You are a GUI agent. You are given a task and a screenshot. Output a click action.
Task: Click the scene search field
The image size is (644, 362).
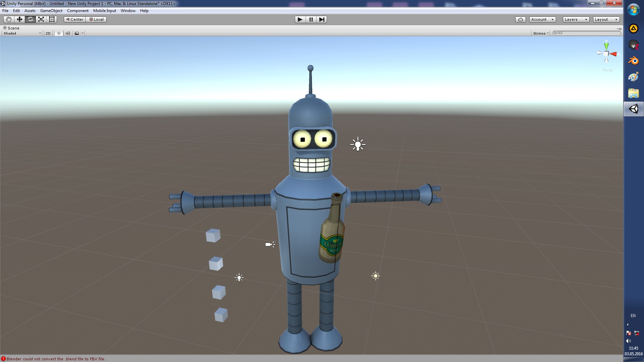pos(587,33)
